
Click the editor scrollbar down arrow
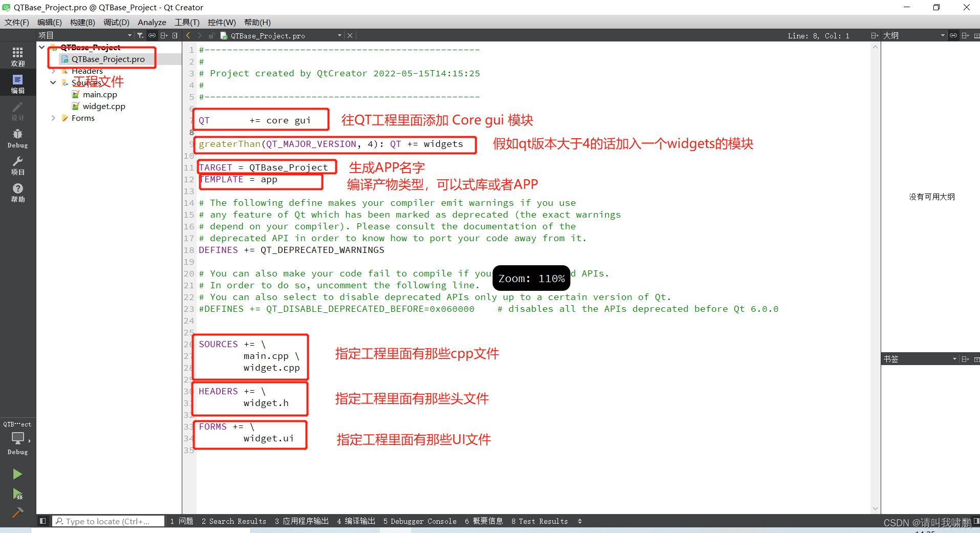pyautogui.click(x=876, y=508)
